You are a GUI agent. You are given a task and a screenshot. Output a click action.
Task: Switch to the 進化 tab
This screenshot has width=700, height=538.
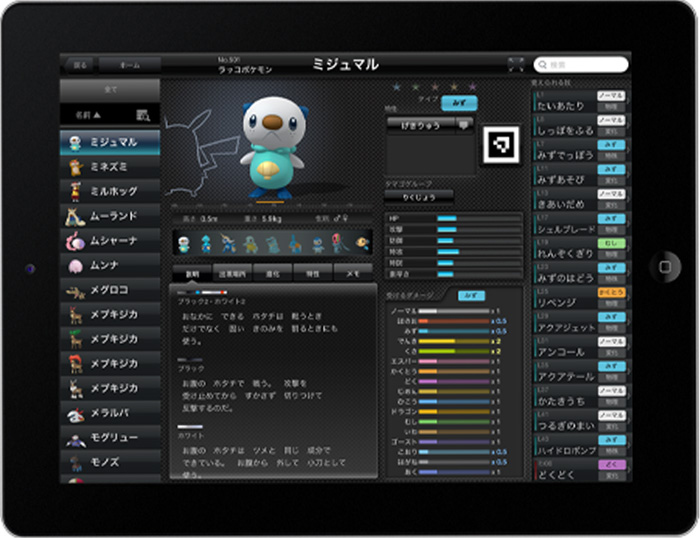272,274
